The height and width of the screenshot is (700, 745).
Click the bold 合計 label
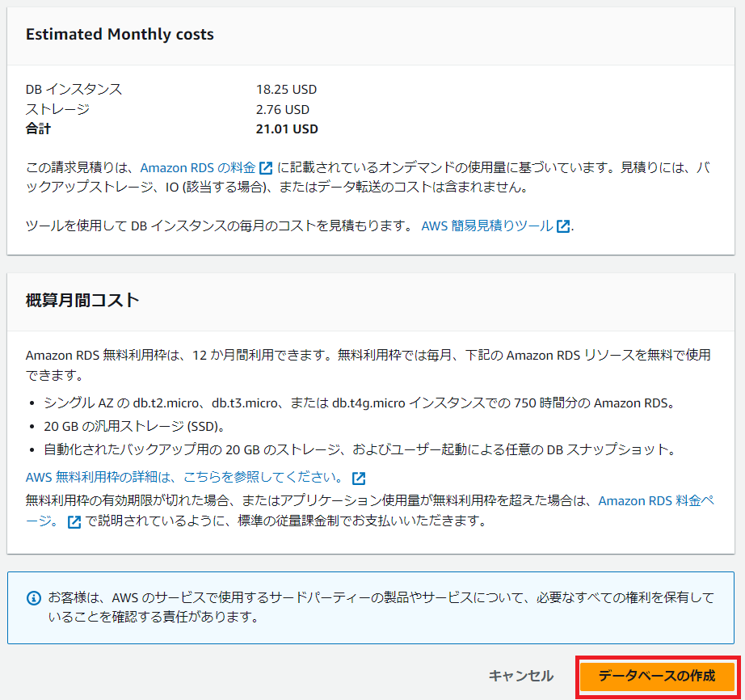[x=38, y=129]
